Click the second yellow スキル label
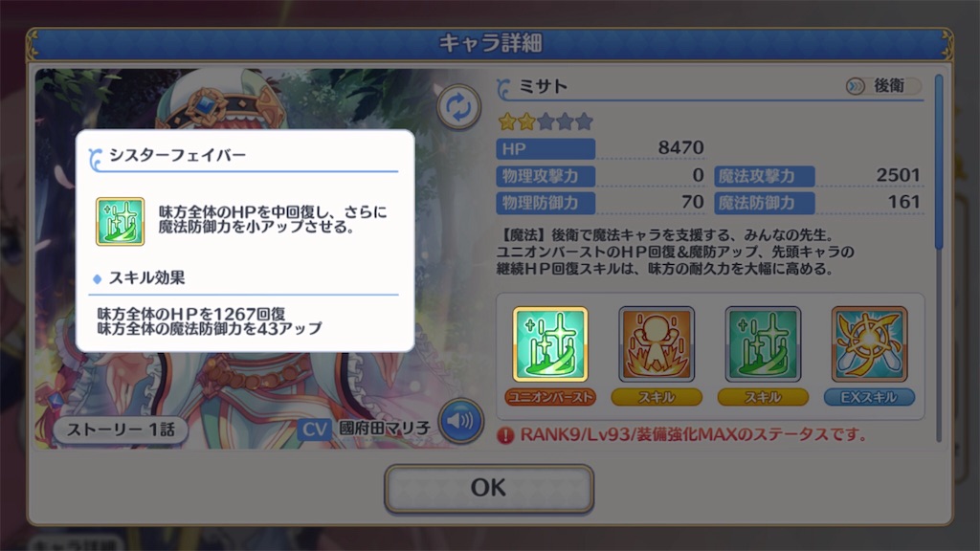Viewport: 980px width, 551px height. [763, 397]
